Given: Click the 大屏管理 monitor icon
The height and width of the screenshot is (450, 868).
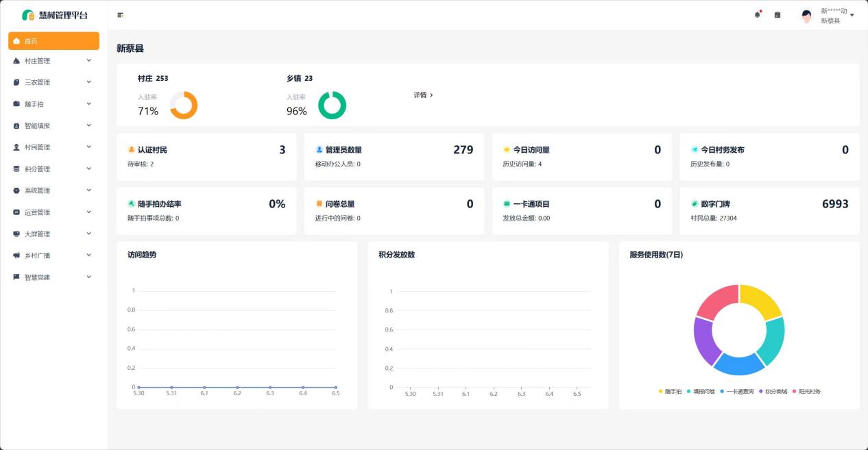Looking at the screenshot, I should coord(16,234).
